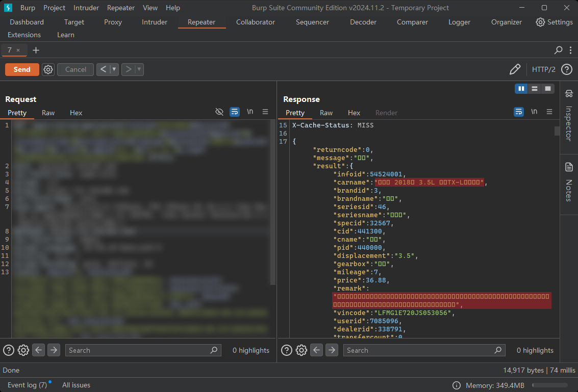Switch to the Dashboard tab
Image resolution: width=578 pixels, height=392 pixels.
click(x=27, y=22)
